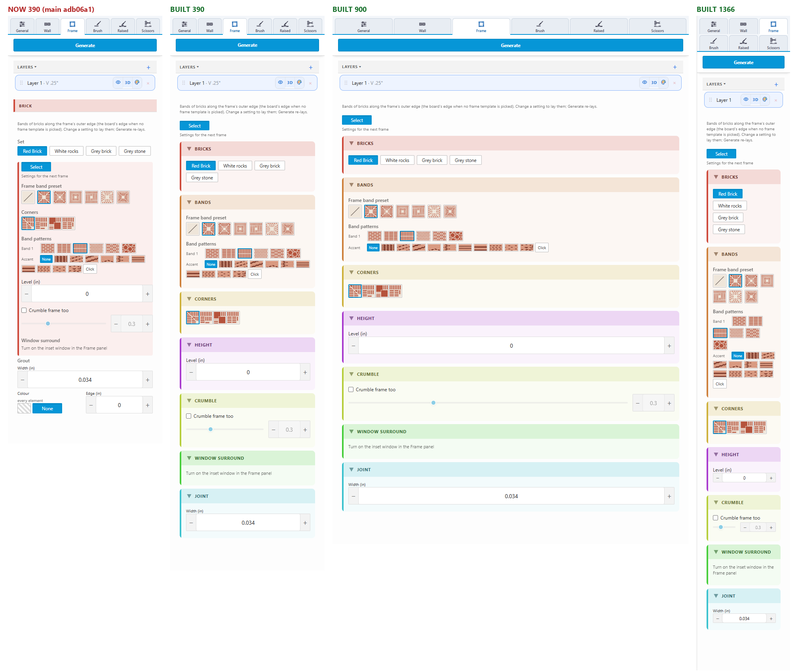This screenshot has width=798, height=672.
Task: Set grout colour to None in NOW 390
Action: pyautogui.click(x=47, y=408)
